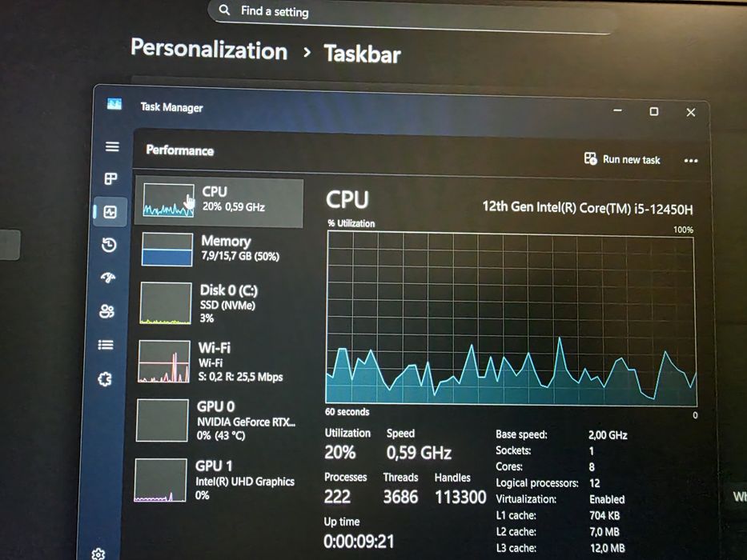
Task: Close the Task Manager window
Action: (x=691, y=112)
